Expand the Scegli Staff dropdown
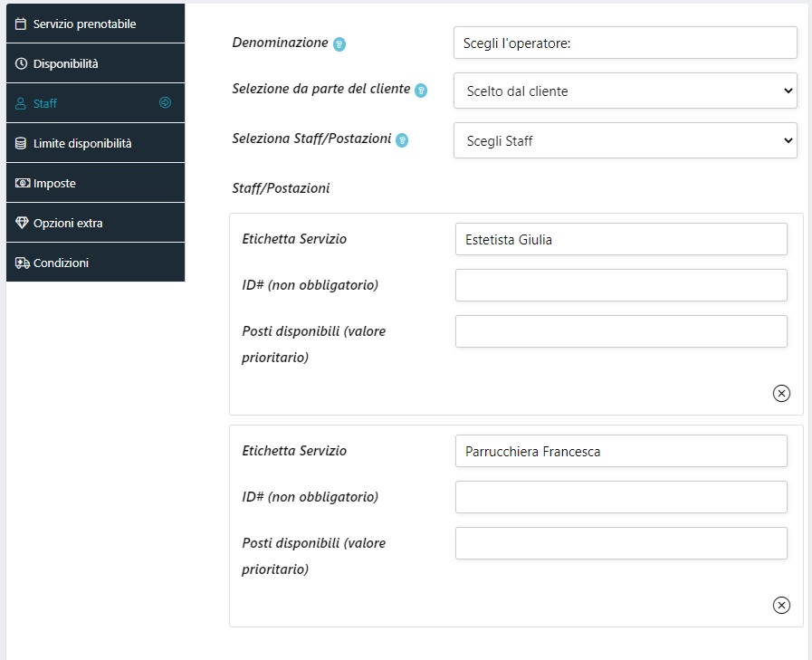812x660 pixels. 625,140
